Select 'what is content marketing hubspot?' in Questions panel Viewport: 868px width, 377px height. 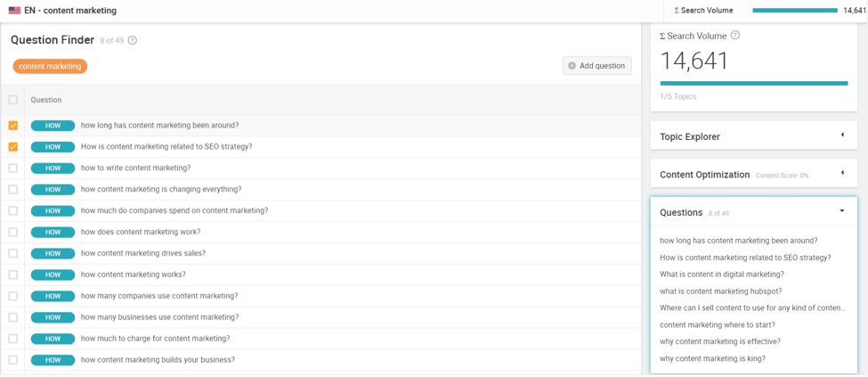pyautogui.click(x=721, y=291)
